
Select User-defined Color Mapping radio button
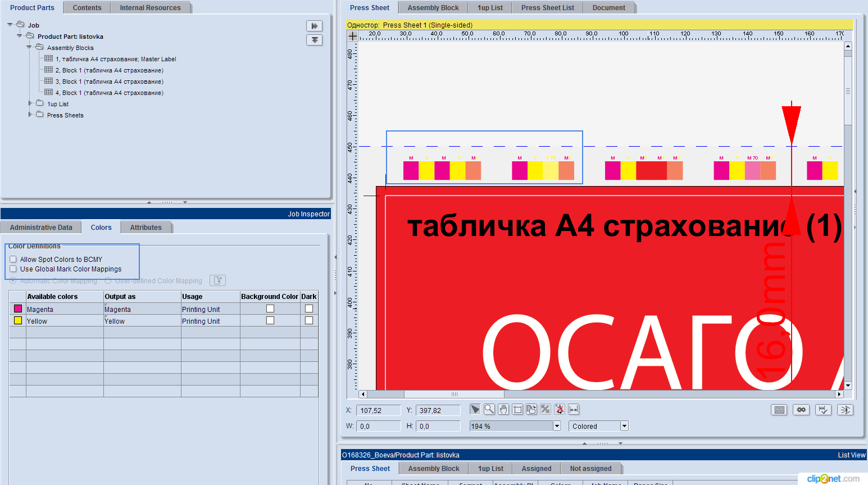108,280
